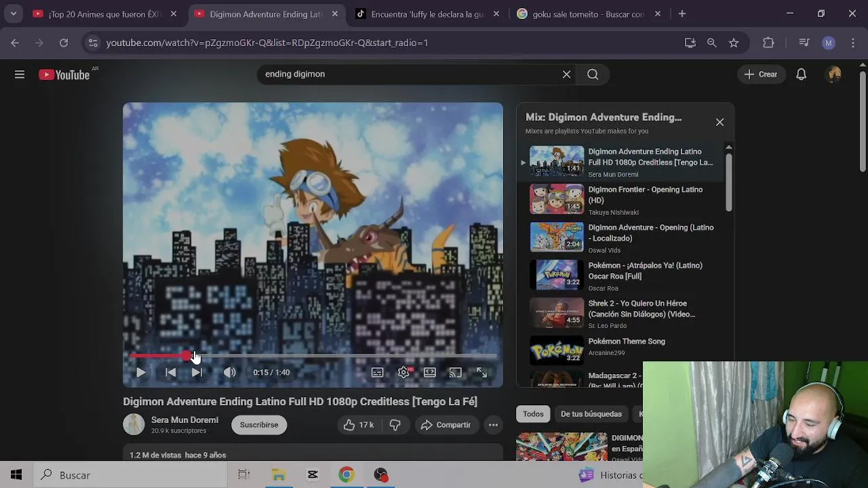Open Chrome three-dot menu
868x488 pixels.
853,43
